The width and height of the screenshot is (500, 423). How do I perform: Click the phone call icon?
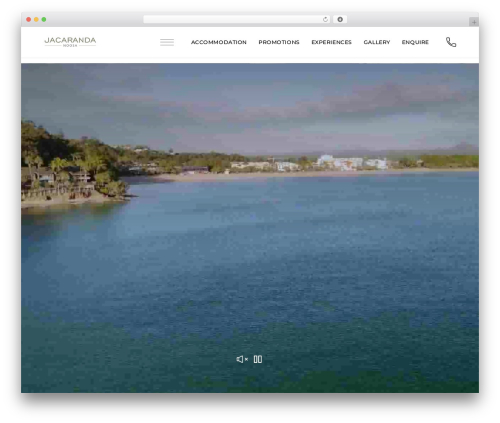pos(451,42)
